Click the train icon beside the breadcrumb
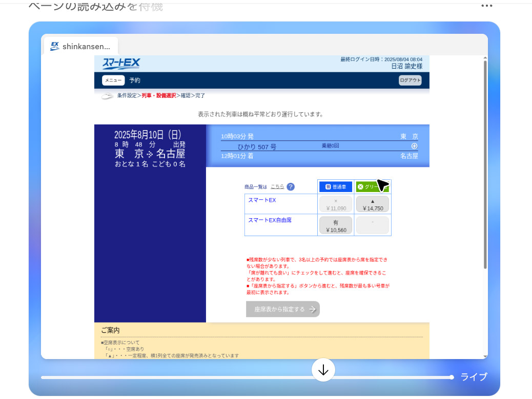Screen dimensions: 532x399 click(x=107, y=95)
